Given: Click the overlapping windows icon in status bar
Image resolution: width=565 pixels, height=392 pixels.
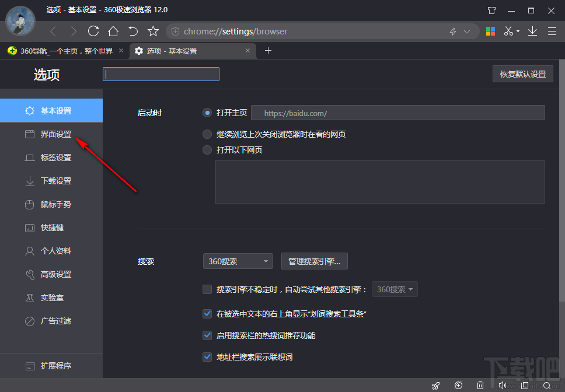Looking at the screenshot, I should pos(525,386).
